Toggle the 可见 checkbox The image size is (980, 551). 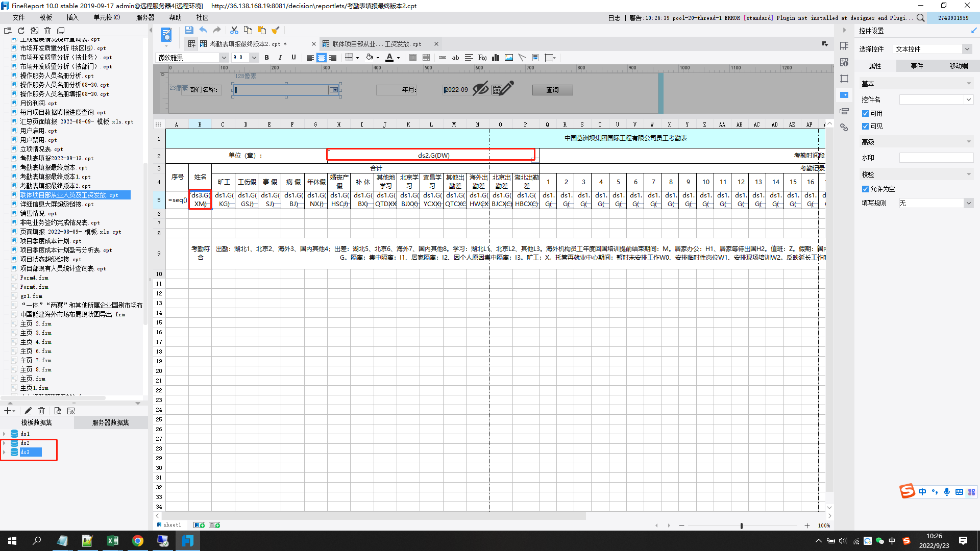[865, 126]
